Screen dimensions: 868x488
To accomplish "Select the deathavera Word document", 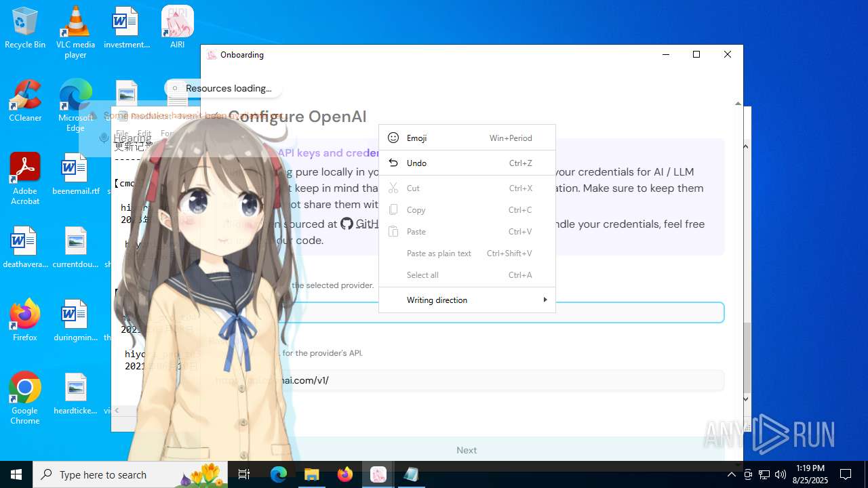I will (x=25, y=247).
